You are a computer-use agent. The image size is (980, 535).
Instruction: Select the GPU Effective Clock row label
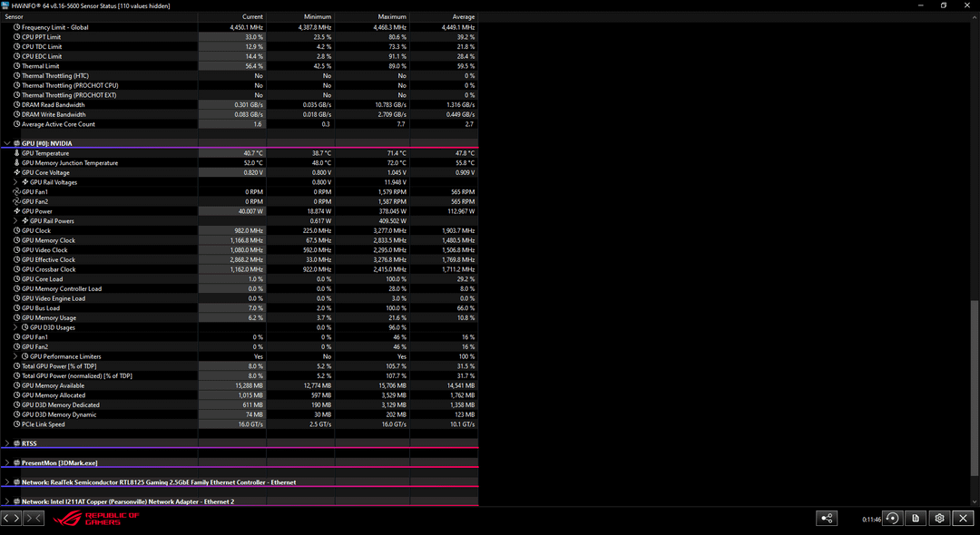48,259
